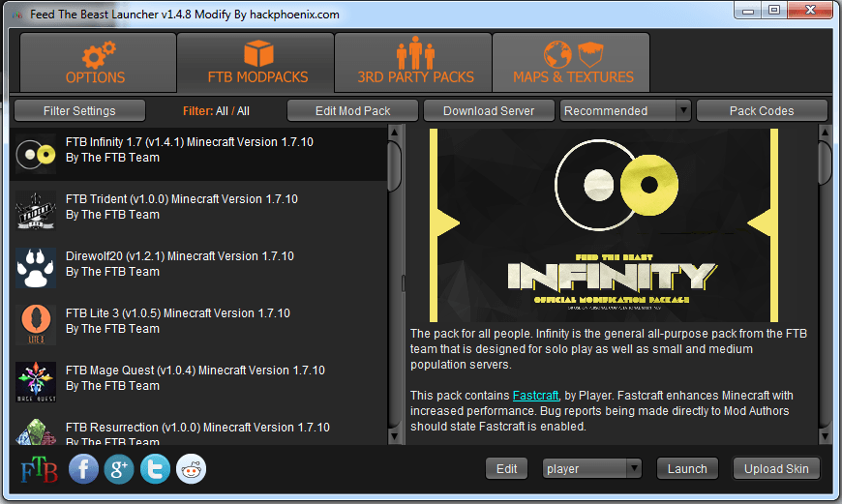
Task: Select the FTB Resurrection pack icon
Action: point(36,432)
